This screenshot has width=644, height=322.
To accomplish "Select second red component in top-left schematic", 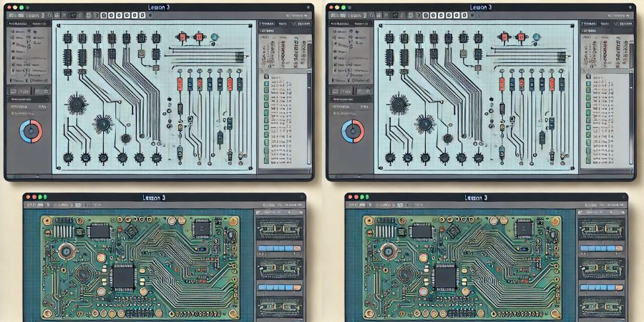I will point(200,37).
